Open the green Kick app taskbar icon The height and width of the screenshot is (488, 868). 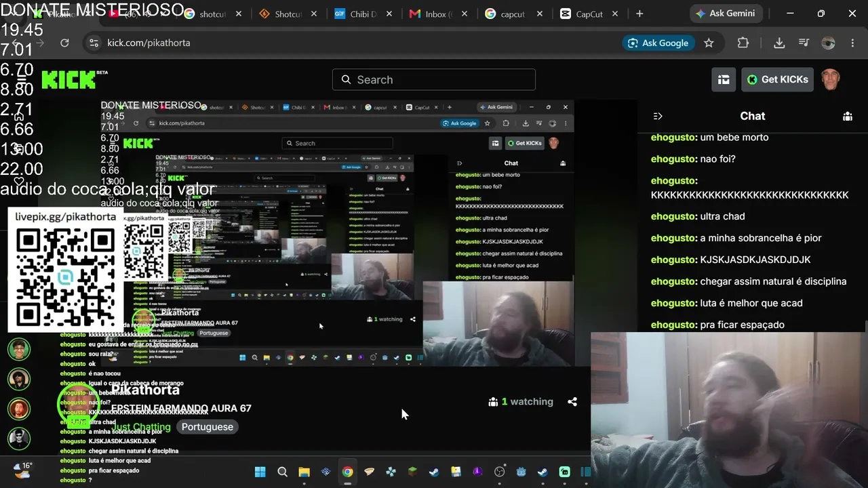pos(564,472)
